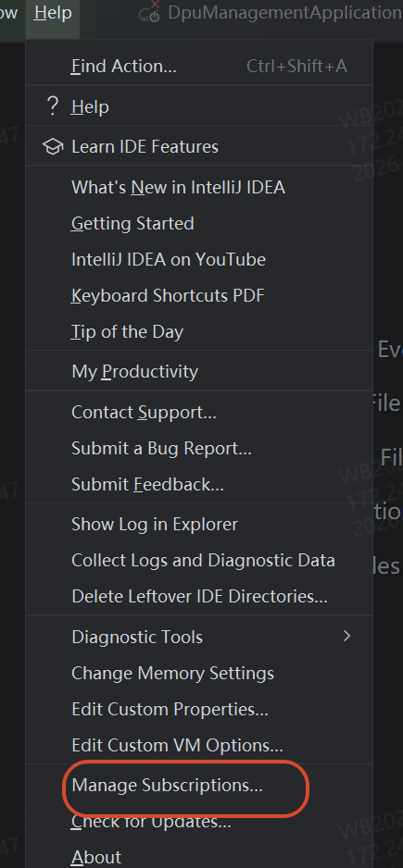Screen dimensions: 403x868
Task: Click the graduation cap Learn IDE Features icon
Action: tap(52, 147)
